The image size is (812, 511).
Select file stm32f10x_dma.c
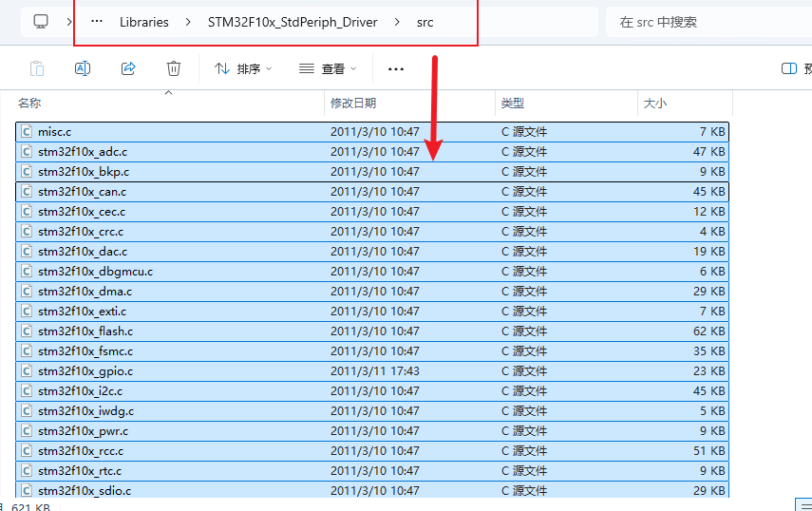tap(372, 291)
